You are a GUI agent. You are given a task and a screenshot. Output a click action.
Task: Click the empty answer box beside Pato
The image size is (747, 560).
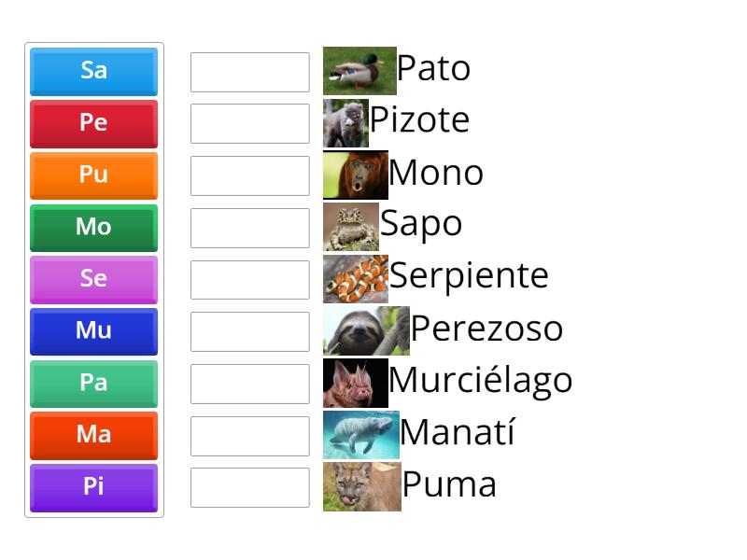(249, 72)
